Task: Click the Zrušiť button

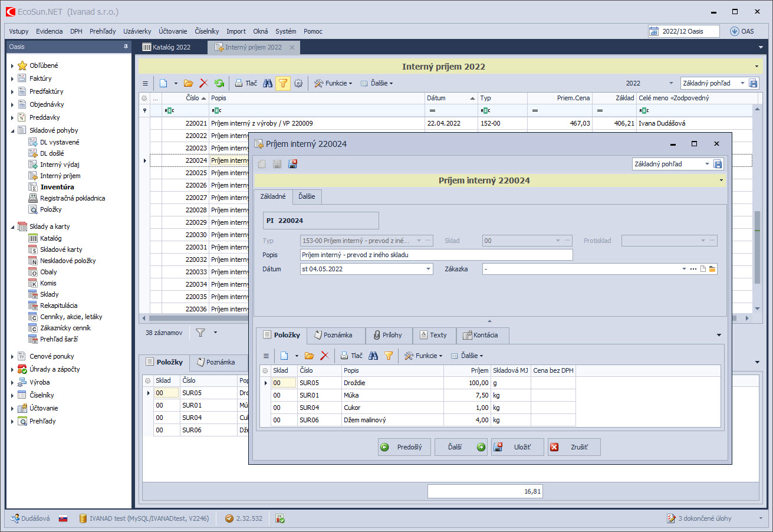Action: point(574,447)
